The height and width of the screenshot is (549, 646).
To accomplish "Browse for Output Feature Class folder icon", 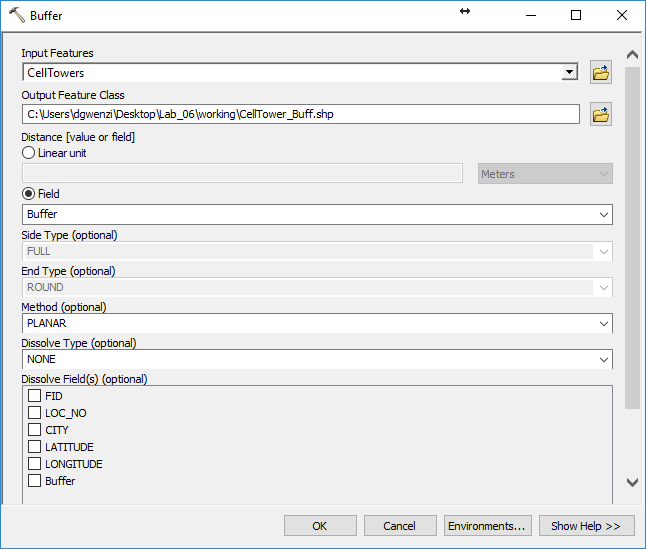I will tap(600, 114).
